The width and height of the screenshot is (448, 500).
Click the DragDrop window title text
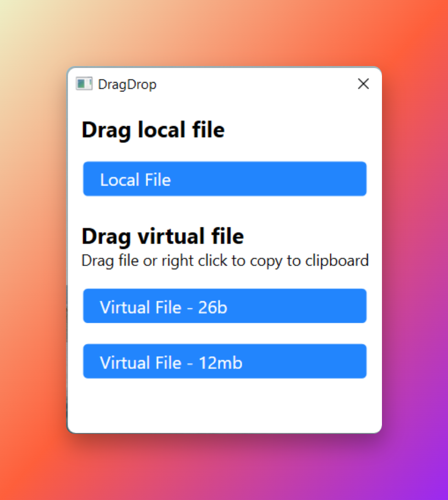click(127, 85)
